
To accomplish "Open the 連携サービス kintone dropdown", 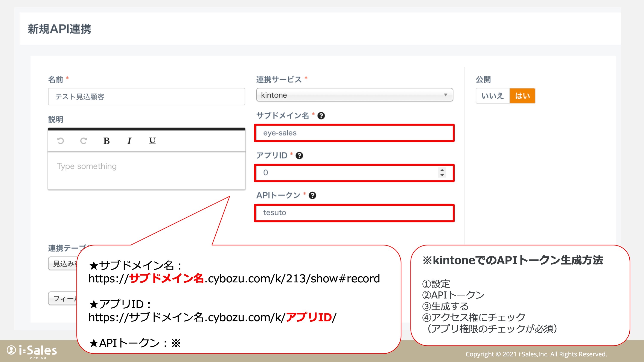I will click(x=354, y=95).
